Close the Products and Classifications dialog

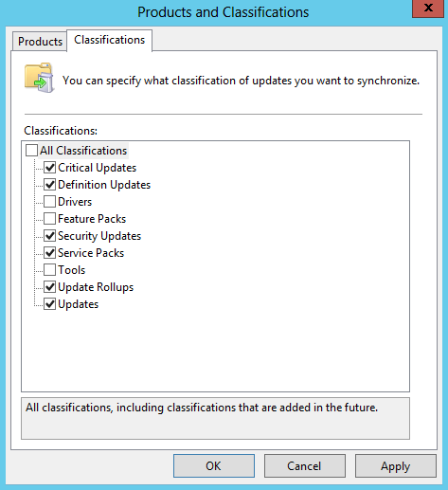(x=428, y=9)
